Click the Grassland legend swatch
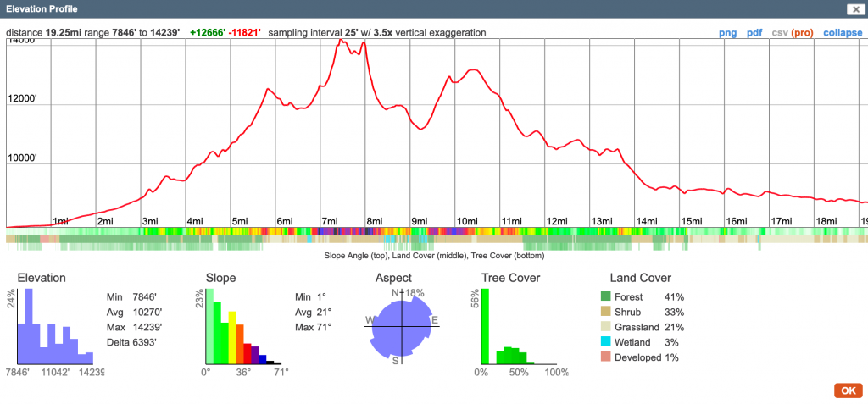 (605, 327)
